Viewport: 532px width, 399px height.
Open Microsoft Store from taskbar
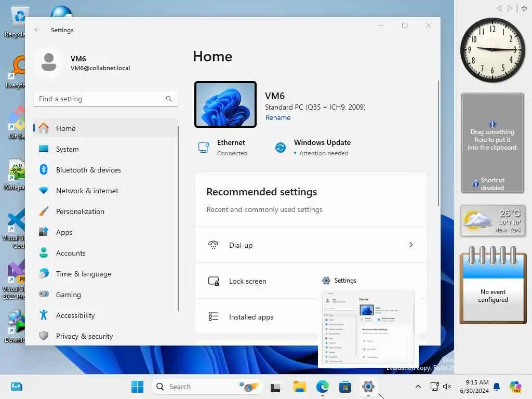click(345, 387)
